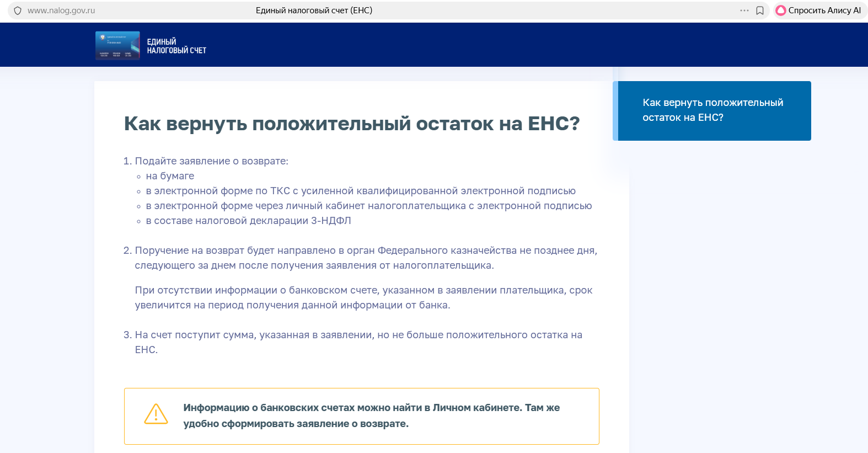
Task: Click the bookmark icon in the address bar
Action: pos(759,10)
